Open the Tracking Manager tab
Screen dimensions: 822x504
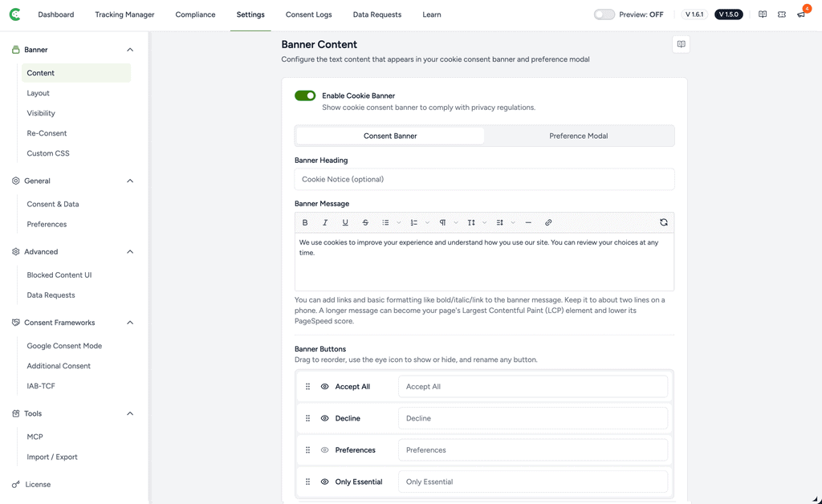(x=124, y=14)
